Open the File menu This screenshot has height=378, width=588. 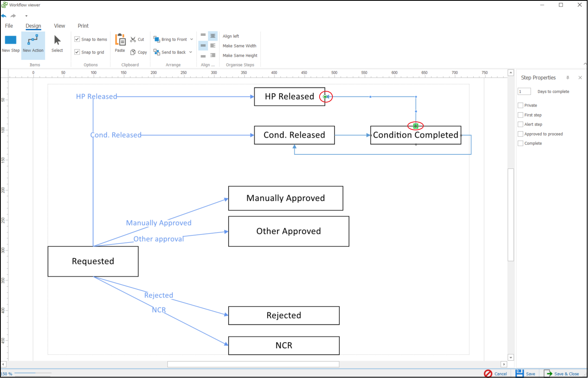9,26
